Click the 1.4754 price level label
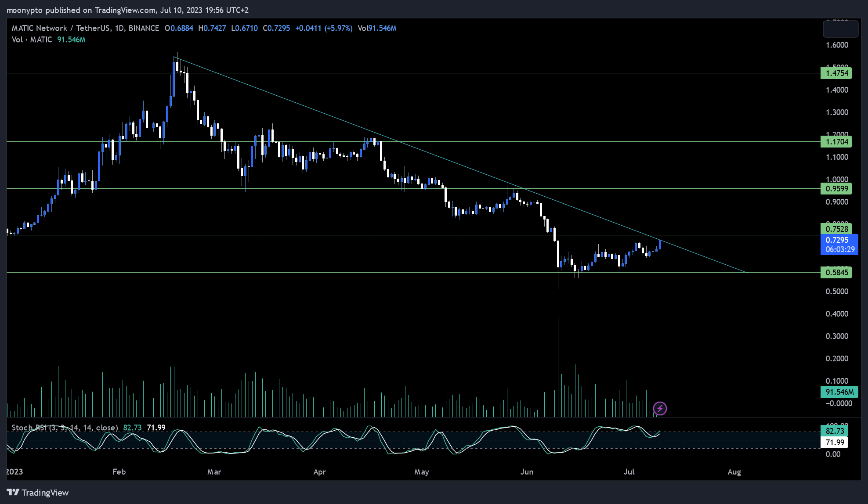 (x=836, y=73)
